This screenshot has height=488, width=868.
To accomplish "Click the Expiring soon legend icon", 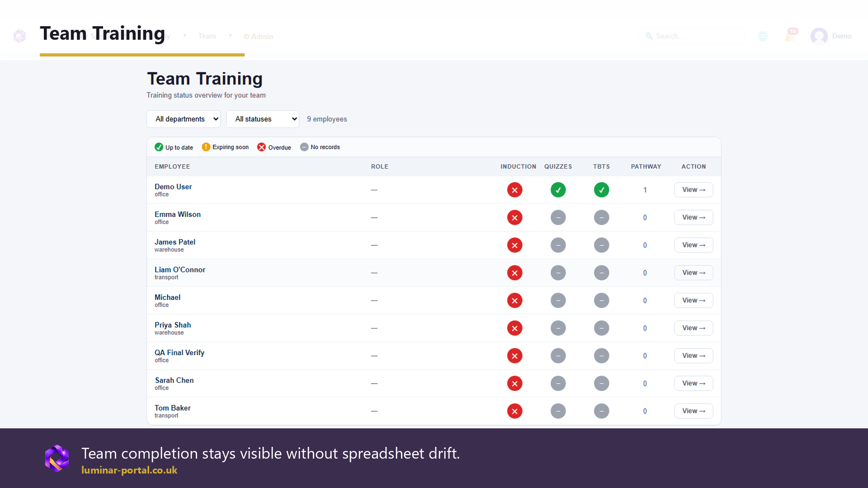I will 206,147.
